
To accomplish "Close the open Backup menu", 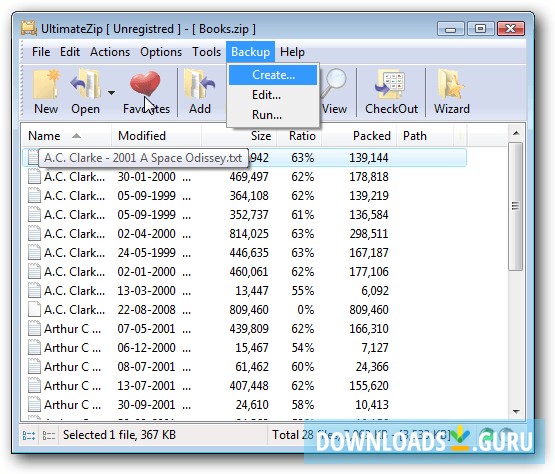I will (x=250, y=52).
